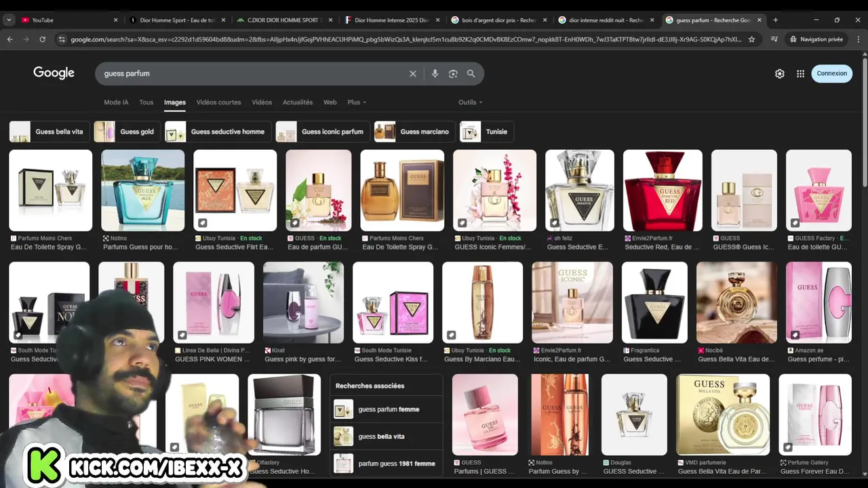Open Google Lens image search icon
Screen dimensions: 868x488
tap(453, 74)
